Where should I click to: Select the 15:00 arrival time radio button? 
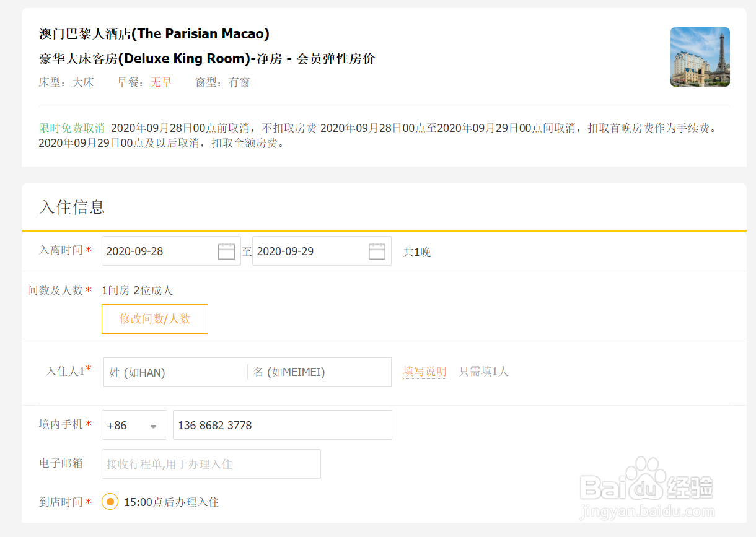click(x=110, y=502)
